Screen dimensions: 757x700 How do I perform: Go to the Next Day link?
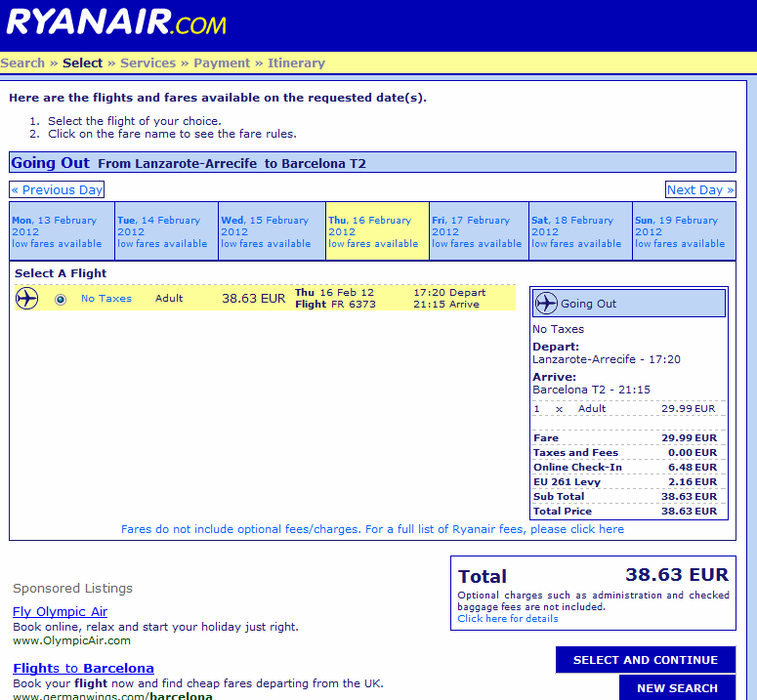(700, 189)
